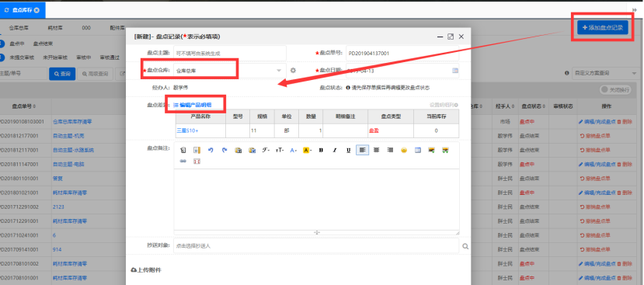Click the 数量 cell in the 三星S10+ row
644x285 pixels.
pyautogui.click(x=311, y=130)
